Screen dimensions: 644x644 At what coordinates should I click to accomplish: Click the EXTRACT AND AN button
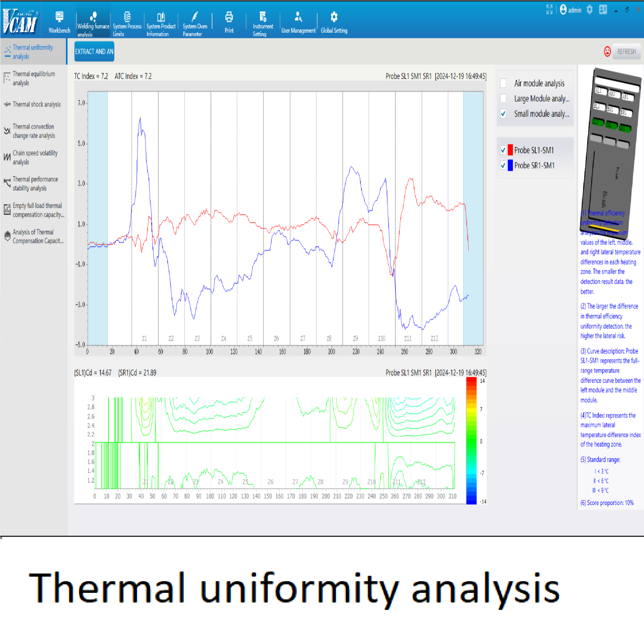(x=94, y=51)
